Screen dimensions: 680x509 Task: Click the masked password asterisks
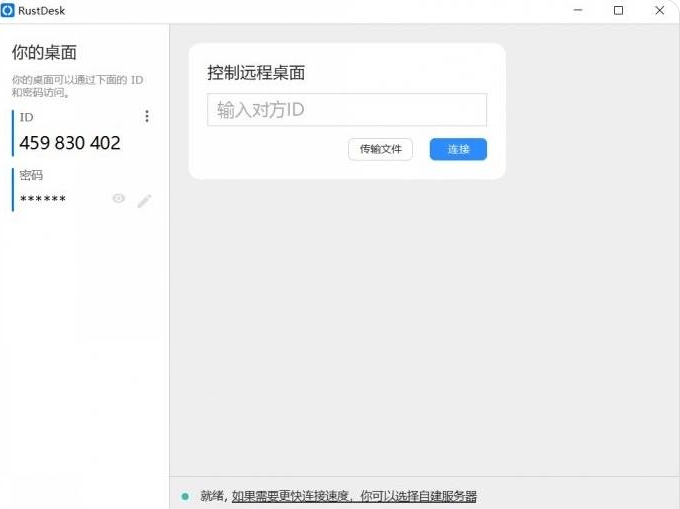[43, 200]
